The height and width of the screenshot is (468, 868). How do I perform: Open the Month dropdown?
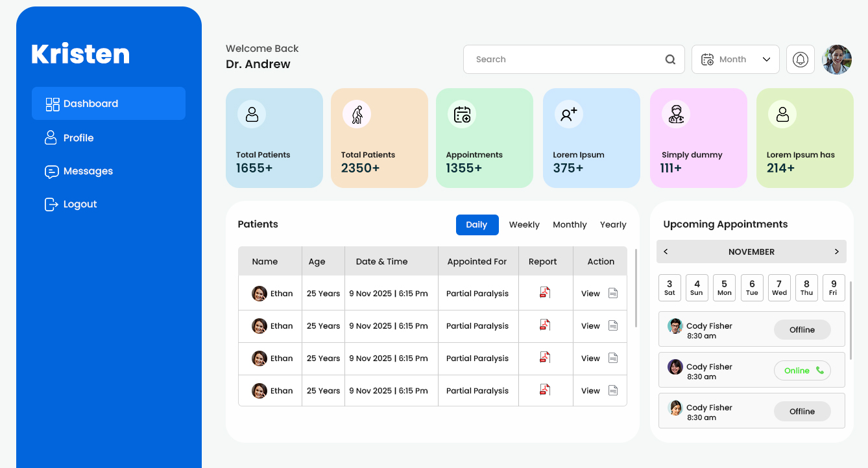[x=735, y=60]
